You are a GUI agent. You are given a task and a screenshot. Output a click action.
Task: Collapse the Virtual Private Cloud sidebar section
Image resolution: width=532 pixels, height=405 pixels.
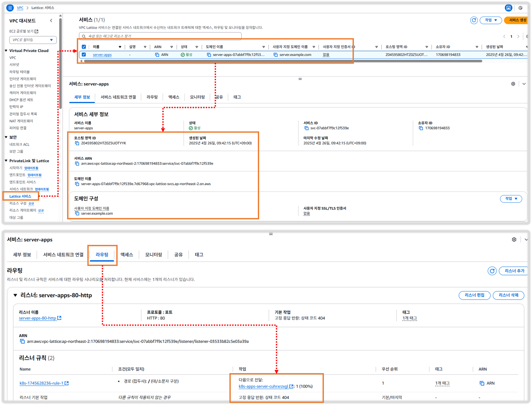(x=6, y=51)
